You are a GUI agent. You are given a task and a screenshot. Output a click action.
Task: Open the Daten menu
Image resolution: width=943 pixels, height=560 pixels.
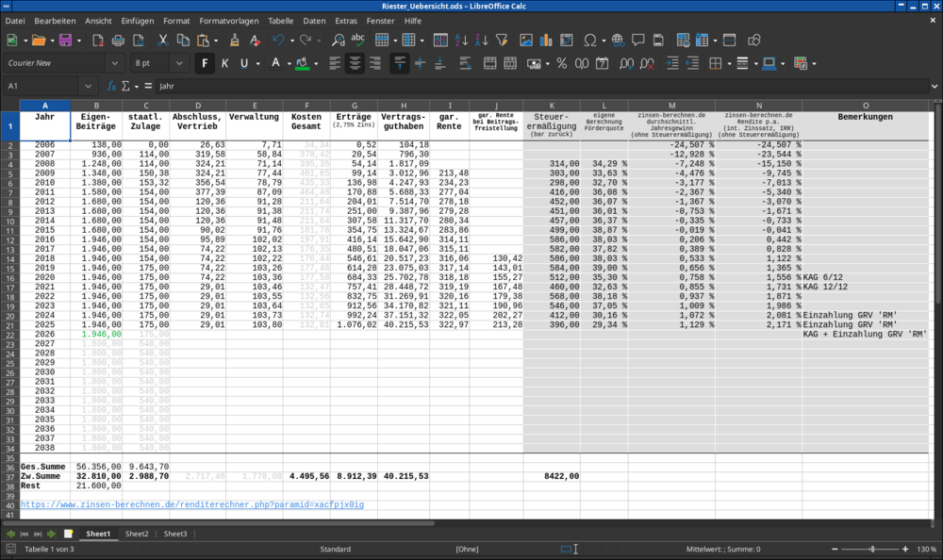tap(314, 21)
